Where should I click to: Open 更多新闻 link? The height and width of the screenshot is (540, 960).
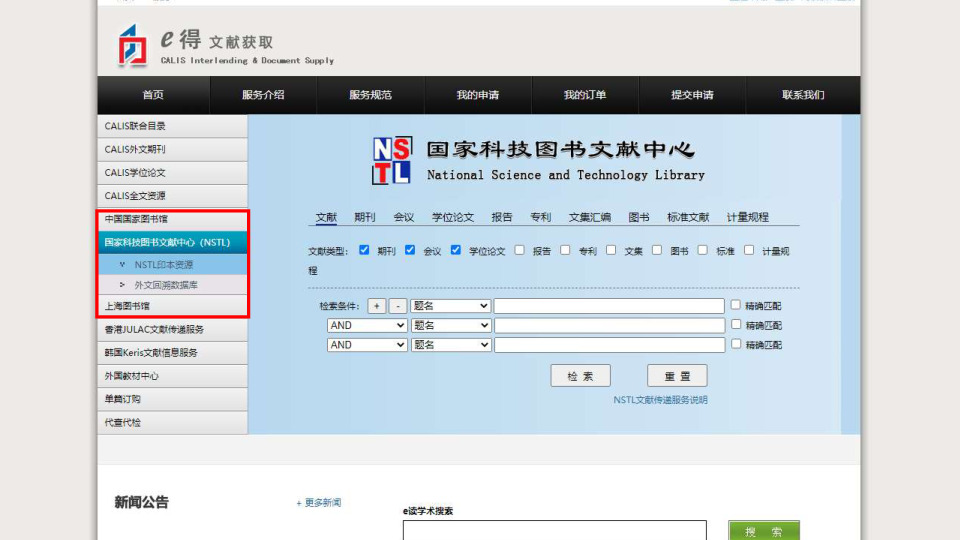click(x=318, y=503)
